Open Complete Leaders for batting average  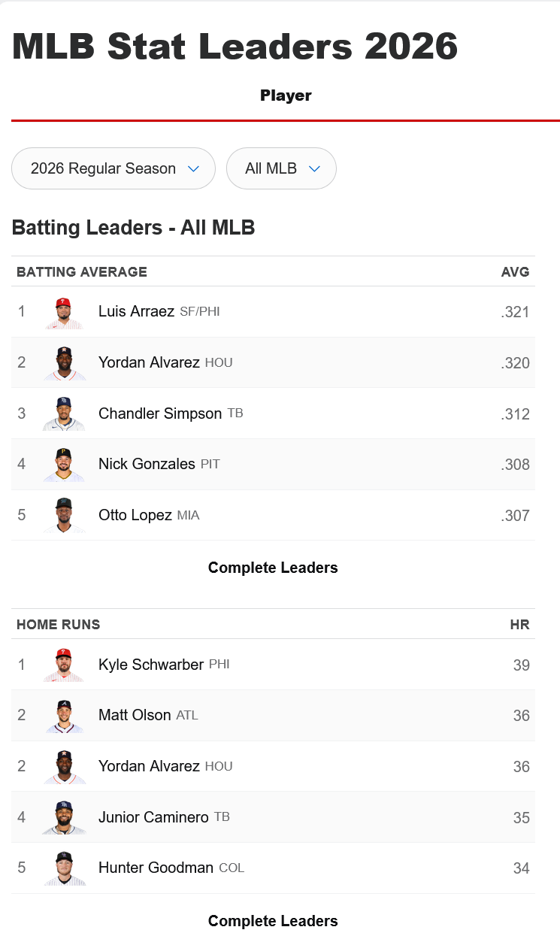pyautogui.click(x=273, y=568)
